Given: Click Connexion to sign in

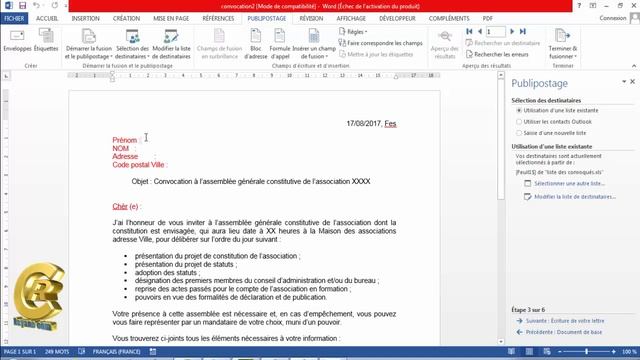Looking at the screenshot, I should tap(613, 18).
